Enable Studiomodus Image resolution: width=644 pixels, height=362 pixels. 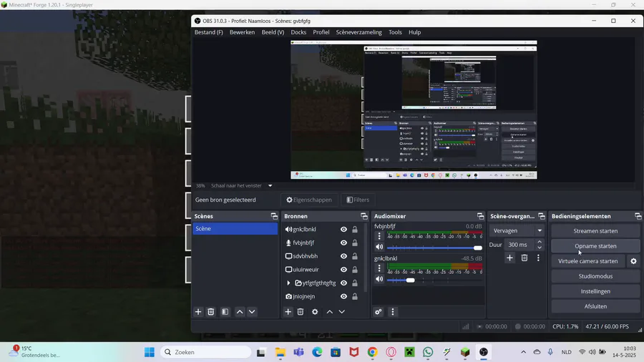(595, 276)
